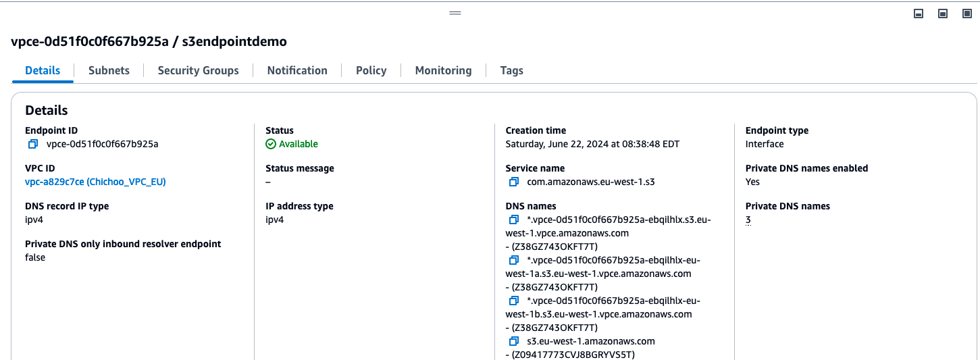The width and height of the screenshot is (980, 360).
Task: Copy the eu-west-1a zonal DNS name
Action: (x=514, y=260)
